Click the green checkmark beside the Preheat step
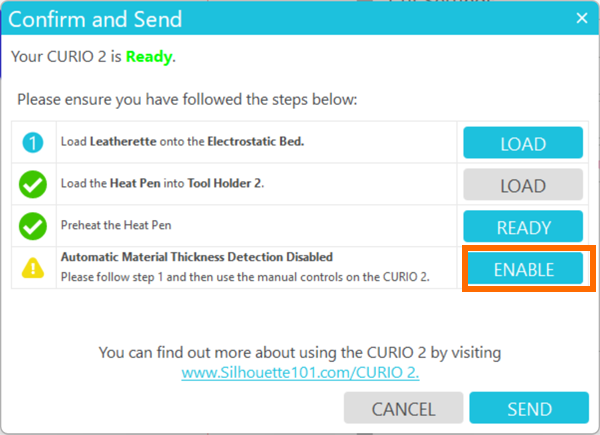600x435 pixels. click(33, 226)
